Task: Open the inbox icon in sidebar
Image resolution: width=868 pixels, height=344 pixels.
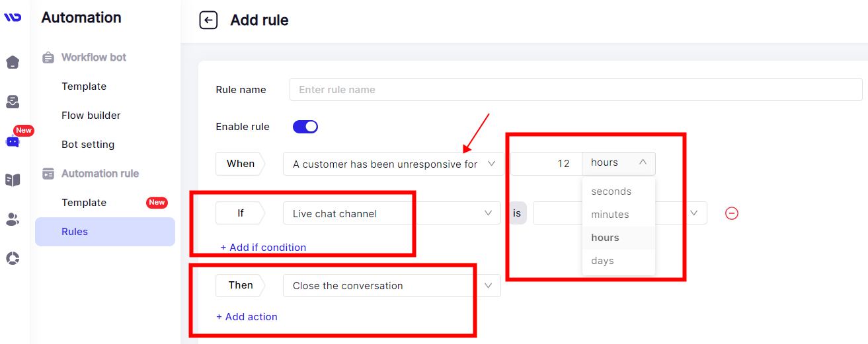Action: (13, 102)
